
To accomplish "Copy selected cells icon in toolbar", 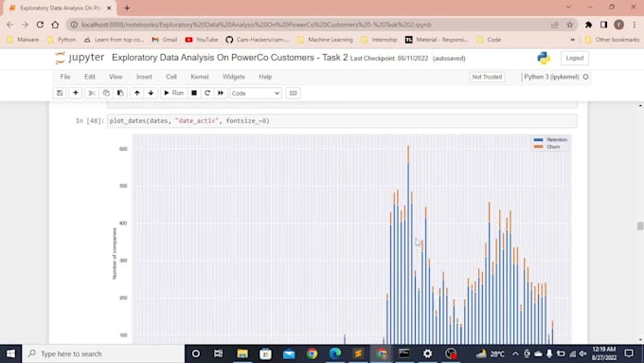I will point(106,93).
